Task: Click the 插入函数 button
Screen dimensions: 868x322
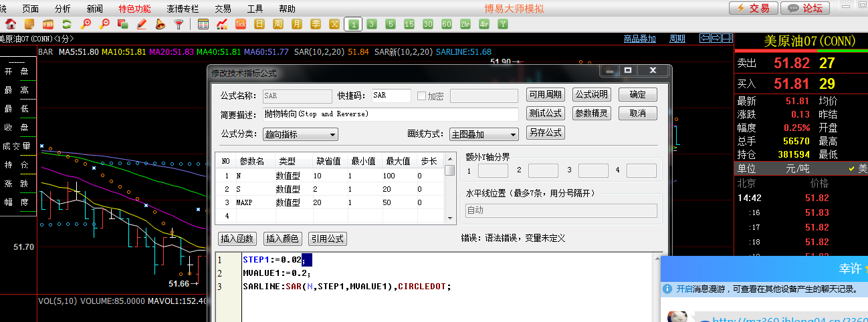Action: click(237, 238)
